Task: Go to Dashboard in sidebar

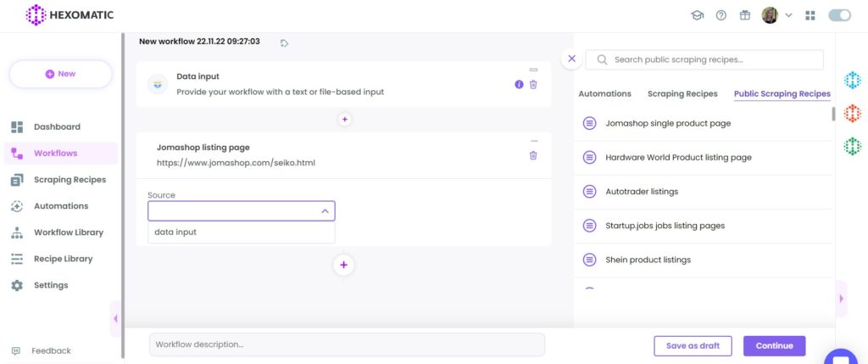Action: [57, 127]
